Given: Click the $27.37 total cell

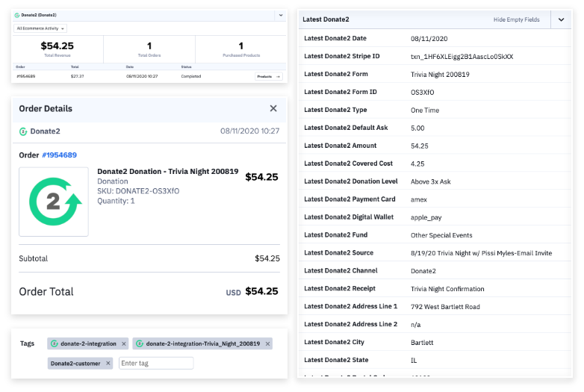Looking at the screenshot, I should pyautogui.click(x=78, y=76).
